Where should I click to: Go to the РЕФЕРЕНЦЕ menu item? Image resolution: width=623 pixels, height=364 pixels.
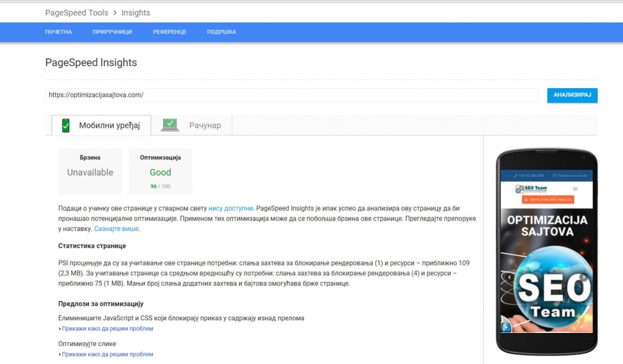(170, 32)
